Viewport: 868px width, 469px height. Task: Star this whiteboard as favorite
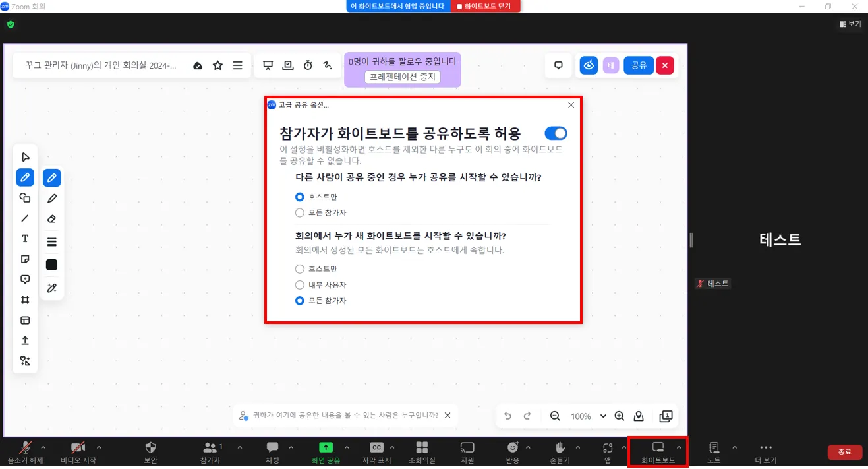(x=218, y=66)
